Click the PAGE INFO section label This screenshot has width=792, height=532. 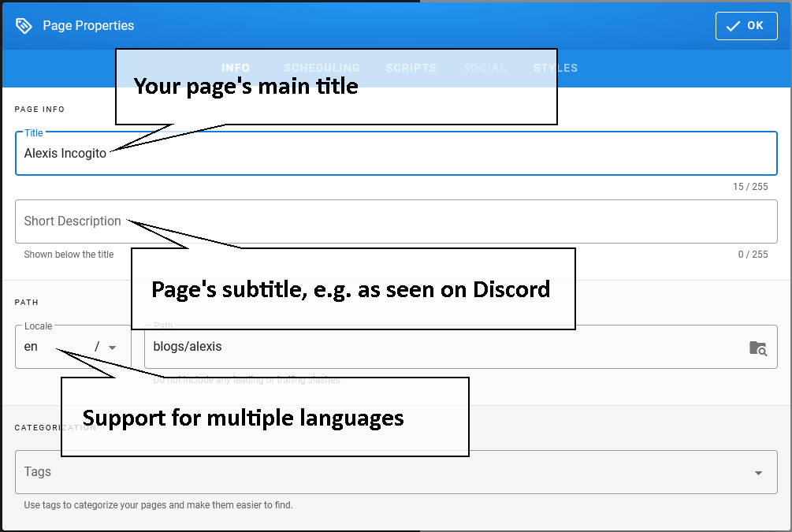pyautogui.click(x=39, y=109)
